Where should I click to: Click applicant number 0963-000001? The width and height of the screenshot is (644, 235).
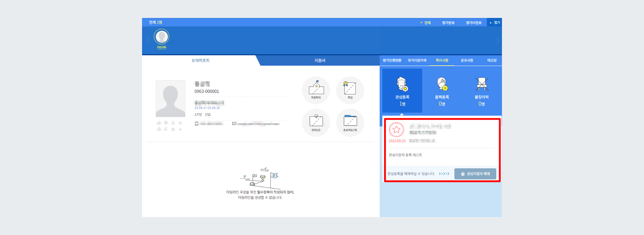pyautogui.click(x=207, y=91)
